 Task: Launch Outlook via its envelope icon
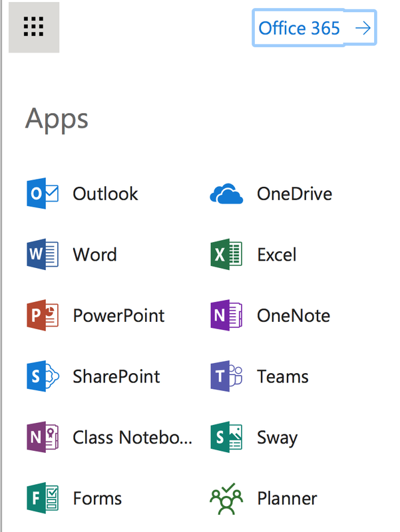tap(43, 194)
